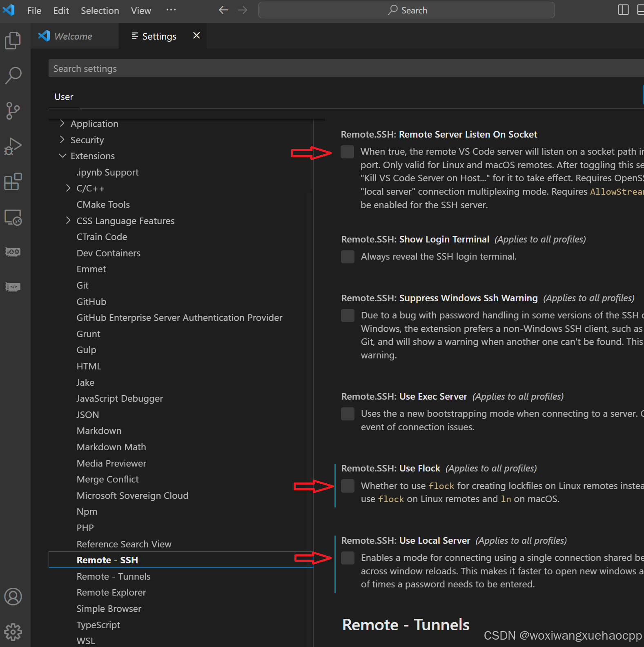Enable Remote Server Listen On Socket
644x647 pixels.
348,151
